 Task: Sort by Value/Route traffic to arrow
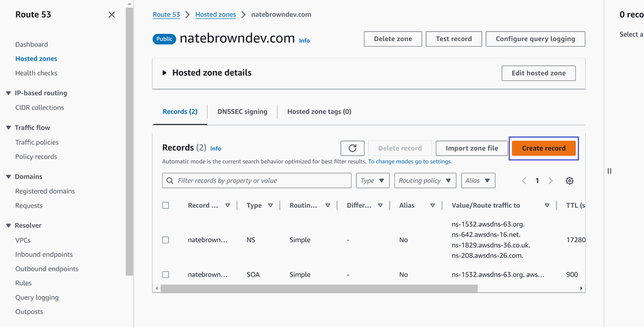(x=547, y=205)
